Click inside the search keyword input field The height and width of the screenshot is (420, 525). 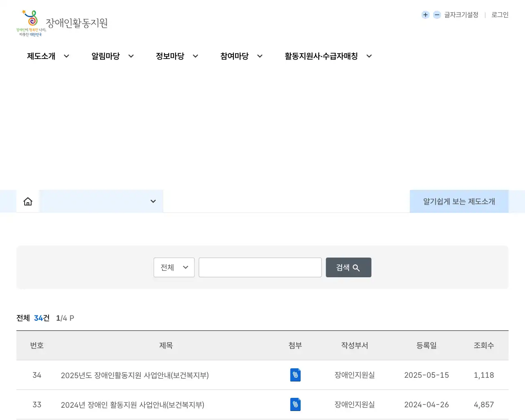(260, 267)
